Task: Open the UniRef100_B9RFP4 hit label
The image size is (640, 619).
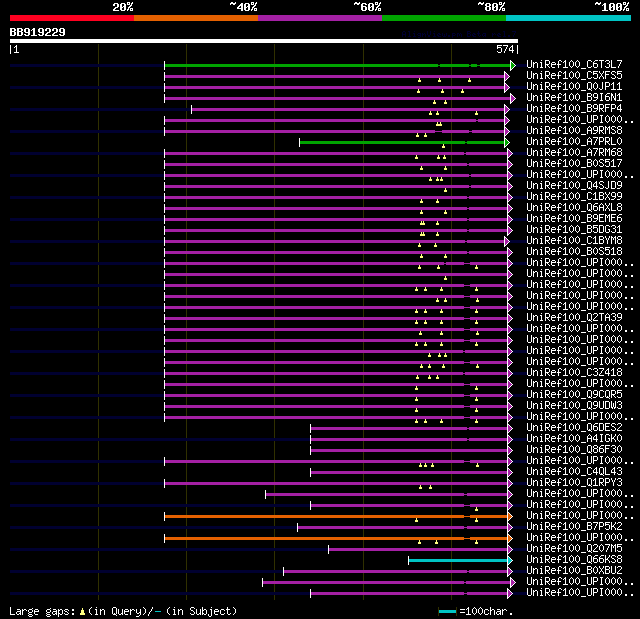Action: (574, 109)
